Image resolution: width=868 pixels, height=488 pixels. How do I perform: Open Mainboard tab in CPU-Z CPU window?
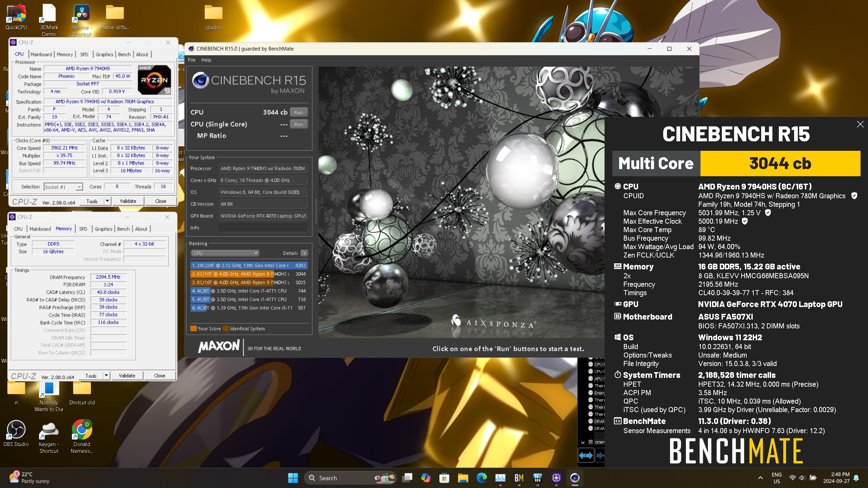tap(41, 54)
